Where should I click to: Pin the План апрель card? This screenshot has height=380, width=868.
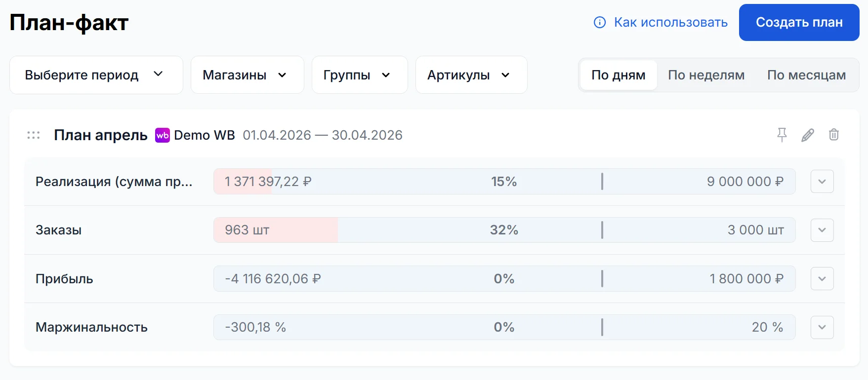click(x=782, y=135)
